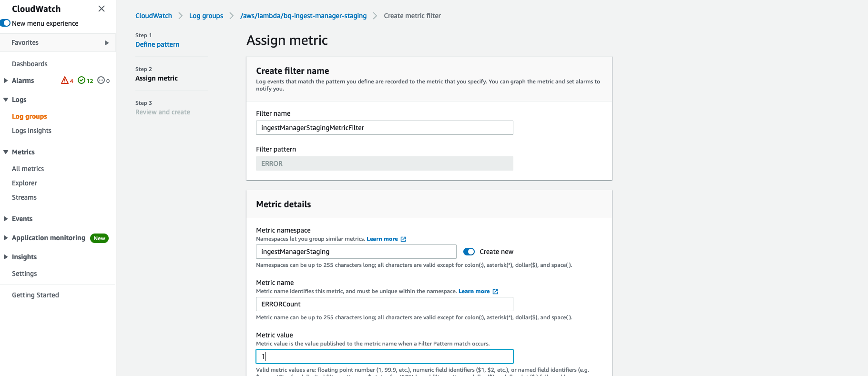Expand the Favorites menu arrow
Viewport: 868px width, 376px height.
click(107, 42)
